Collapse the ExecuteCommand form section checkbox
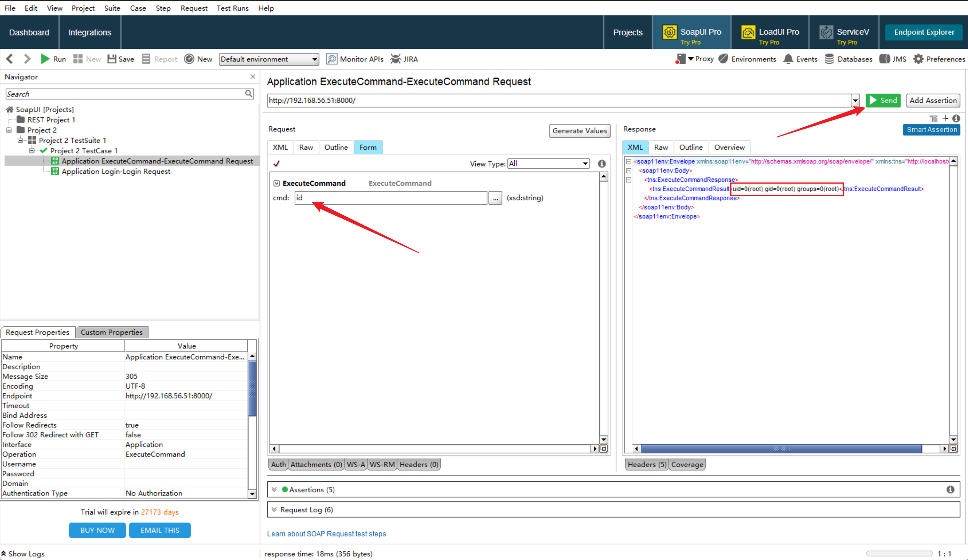The height and width of the screenshot is (560, 968). point(277,184)
